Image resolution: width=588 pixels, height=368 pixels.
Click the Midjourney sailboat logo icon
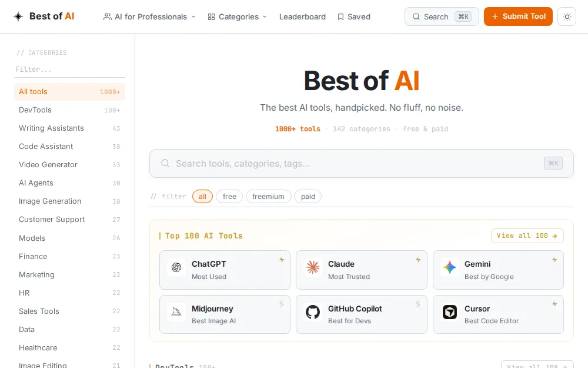(176, 311)
